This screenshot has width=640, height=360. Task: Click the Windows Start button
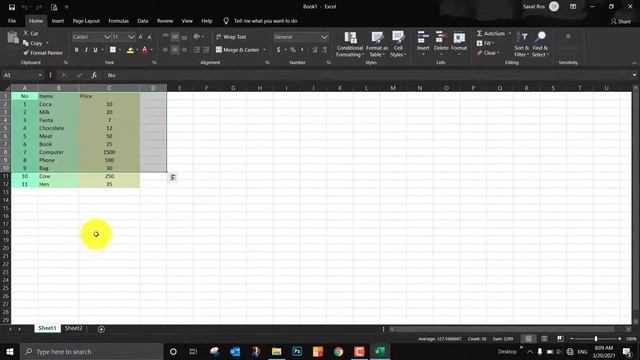[10, 351]
